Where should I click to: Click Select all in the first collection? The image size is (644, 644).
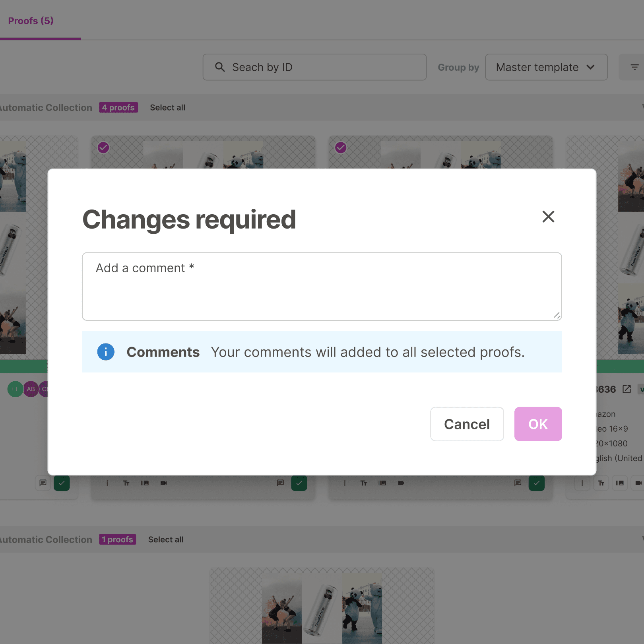pyautogui.click(x=167, y=107)
